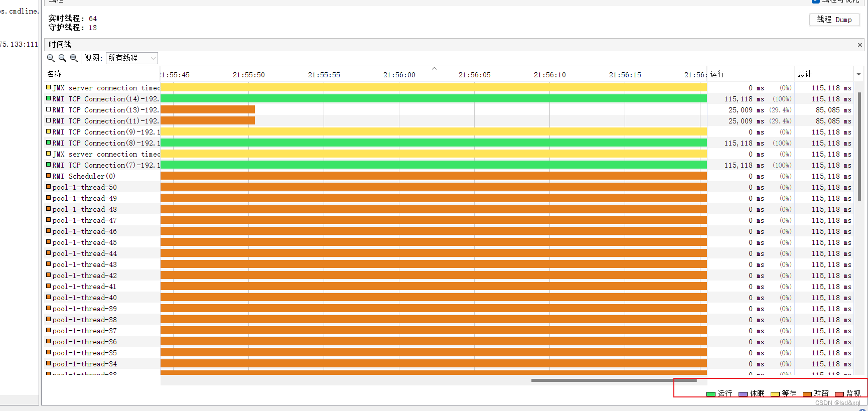This screenshot has width=868, height=411.
Task: Click state icon of pool-1-thread-46
Action: (x=49, y=231)
